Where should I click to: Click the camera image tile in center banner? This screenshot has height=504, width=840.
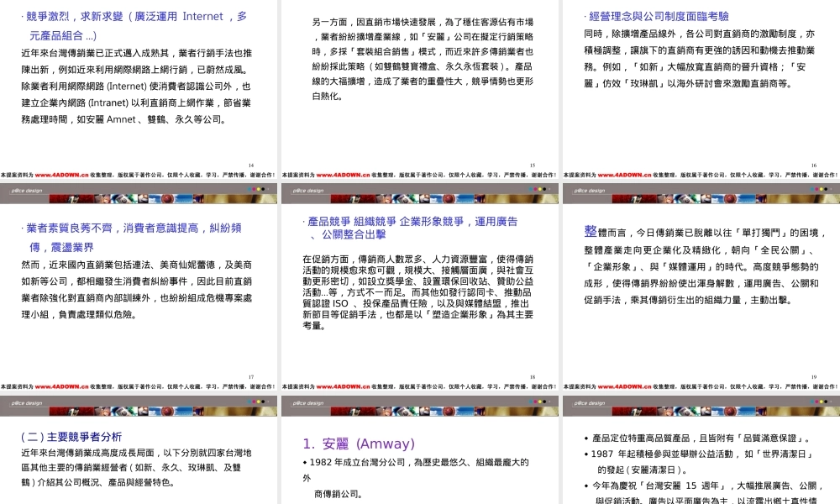(x=403, y=199)
